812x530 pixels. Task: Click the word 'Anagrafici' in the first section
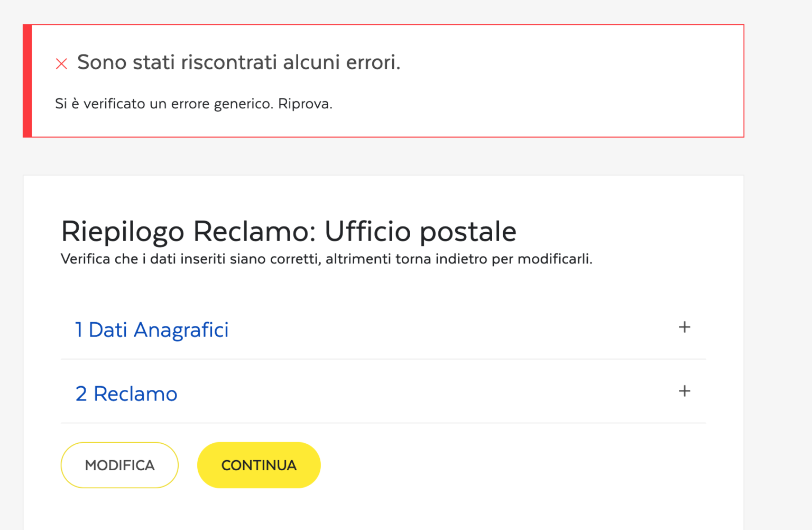click(181, 330)
